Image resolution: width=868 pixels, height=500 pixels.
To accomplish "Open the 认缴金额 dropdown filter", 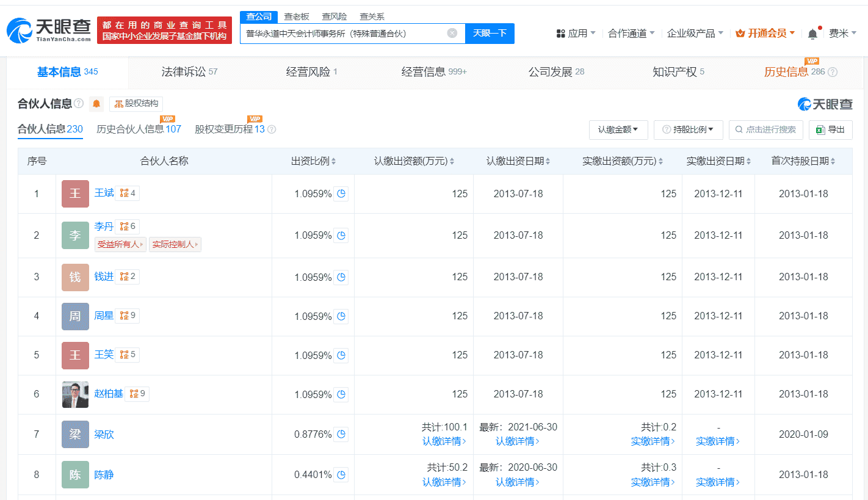I will pos(618,129).
